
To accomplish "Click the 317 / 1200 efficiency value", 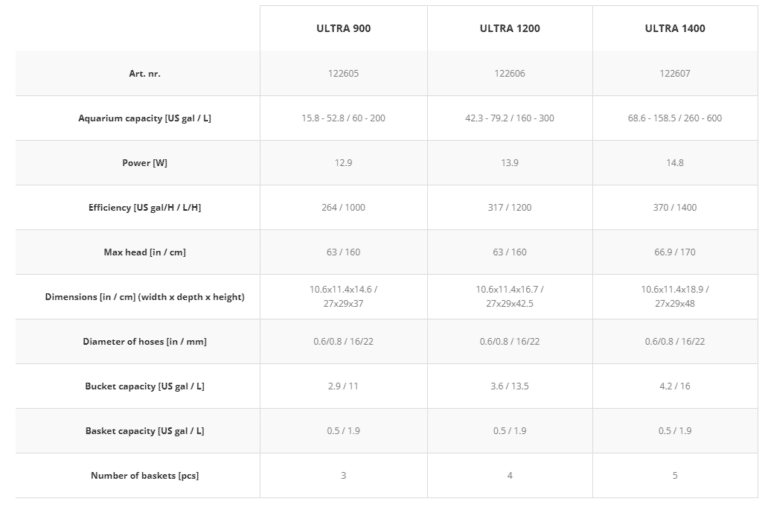I will (x=509, y=207).
